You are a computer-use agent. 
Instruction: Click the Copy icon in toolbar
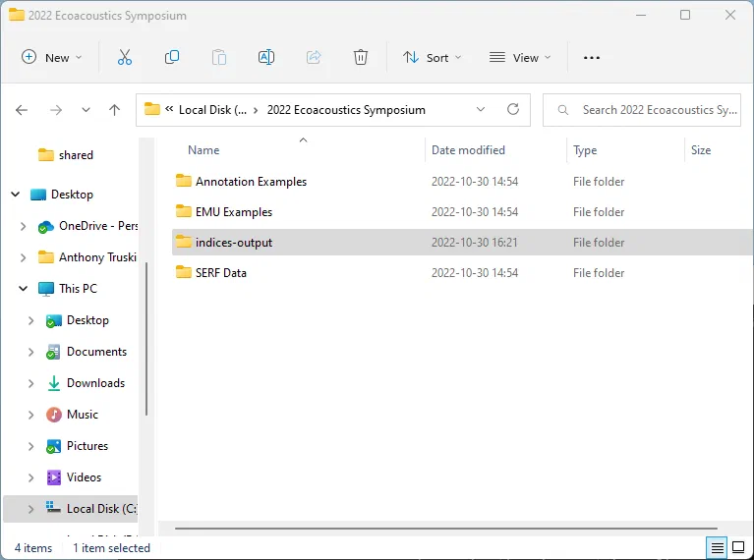pos(172,57)
